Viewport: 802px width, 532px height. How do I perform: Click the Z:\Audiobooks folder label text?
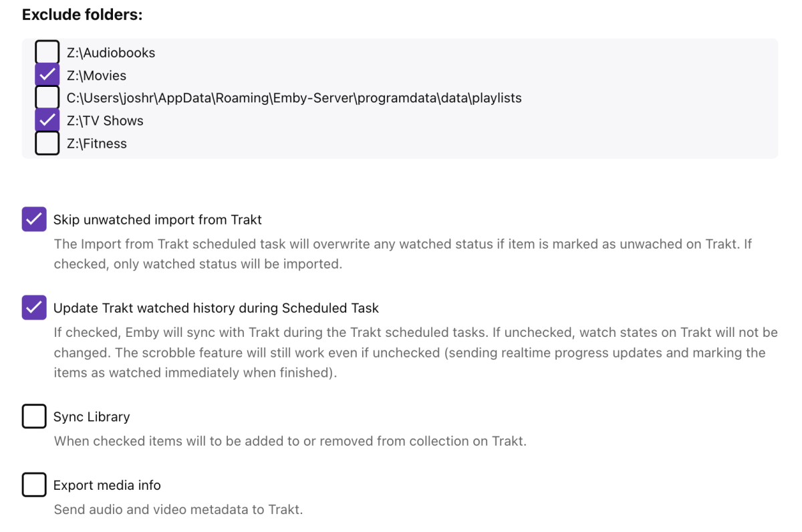tap(111, 53)
